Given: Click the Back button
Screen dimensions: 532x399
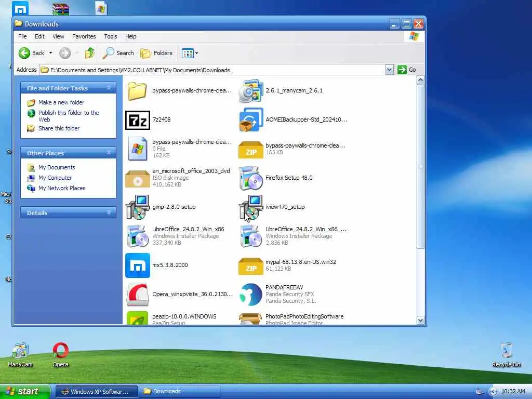Looking at the screenshot, I should coord(32,53).
